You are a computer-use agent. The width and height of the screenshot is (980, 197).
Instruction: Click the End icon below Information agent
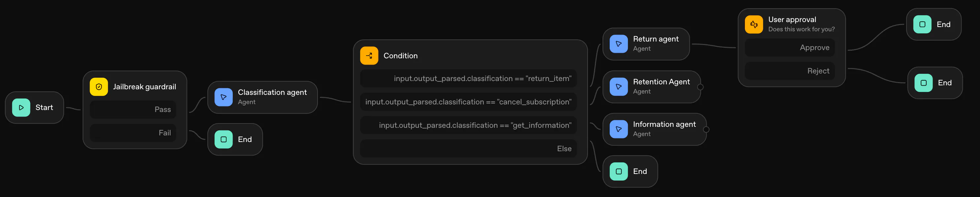619,172
